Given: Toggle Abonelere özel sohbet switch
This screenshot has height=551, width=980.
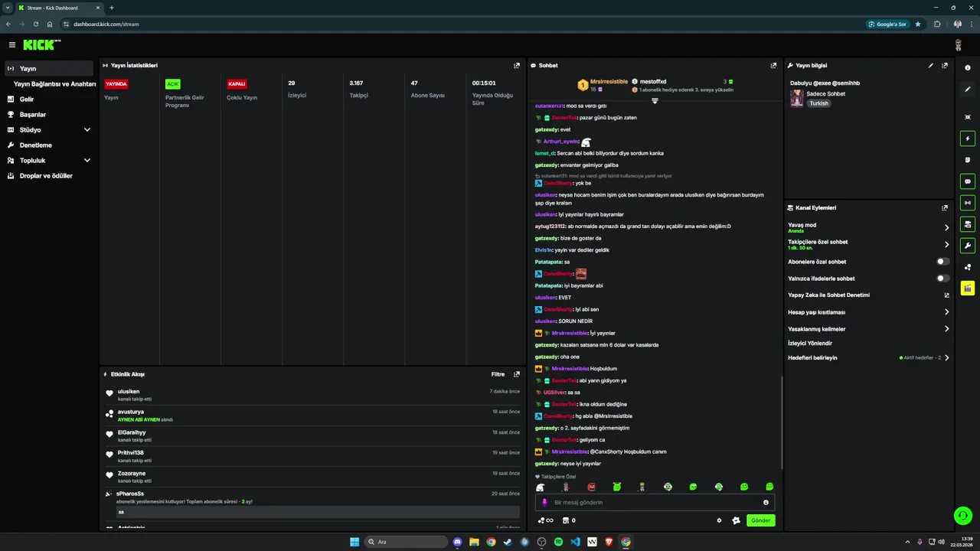Looking at the screenshot, I should tap(943, 262).
